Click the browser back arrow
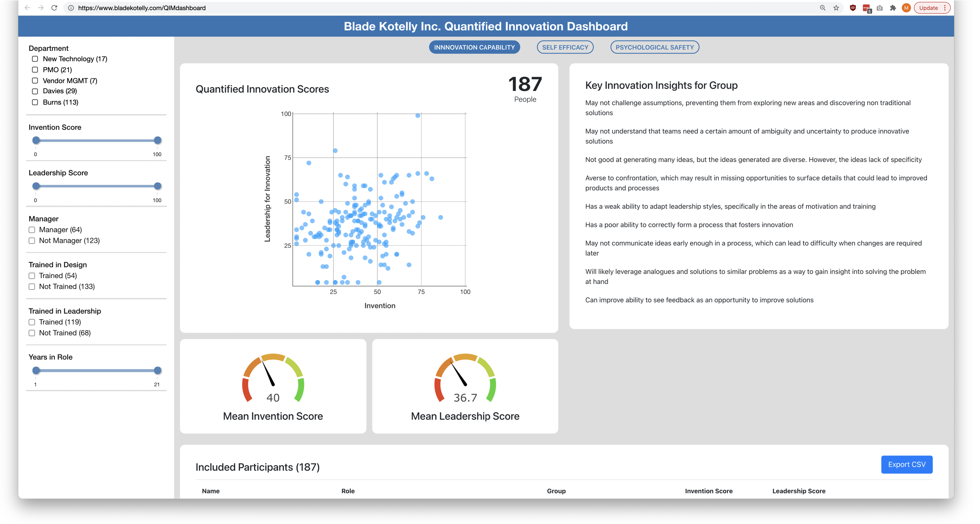Screen dimensions: 980x524 [x=27, y=8]
